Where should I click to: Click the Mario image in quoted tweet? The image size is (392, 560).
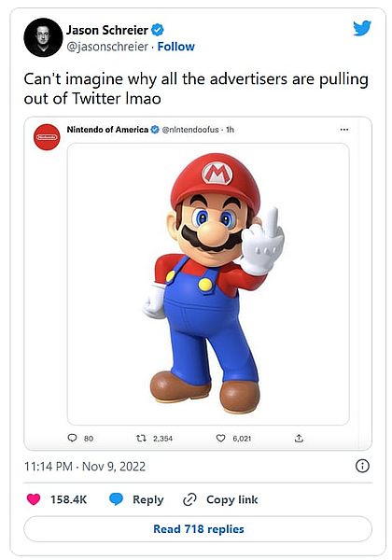coord(208,284)
